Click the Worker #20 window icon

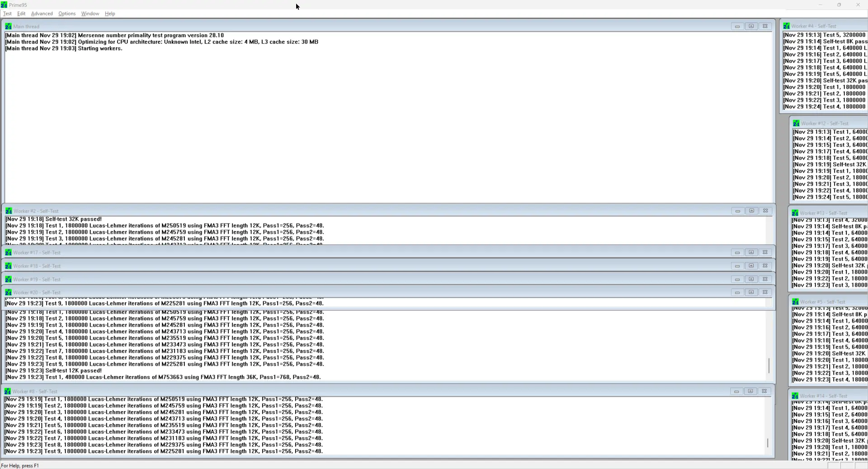[8, 292]
